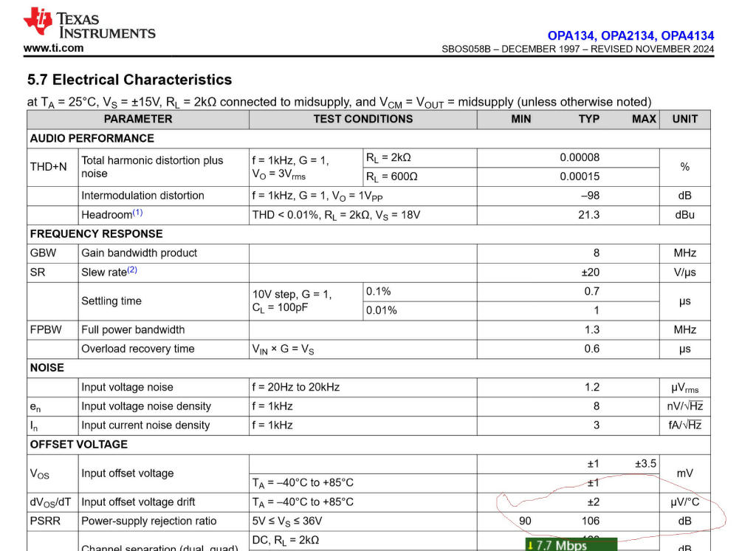Click the 0.00015 typical value

pyautogui.click(x=580, y=177)
